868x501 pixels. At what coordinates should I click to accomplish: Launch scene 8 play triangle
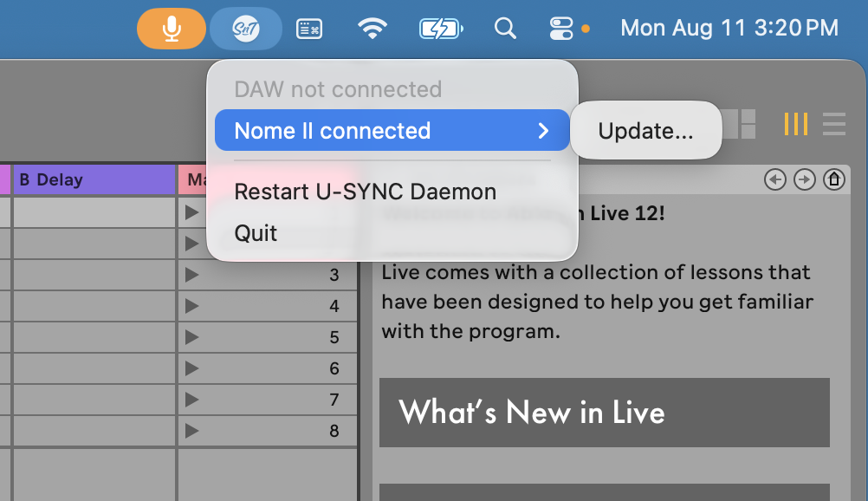point(192,431)
